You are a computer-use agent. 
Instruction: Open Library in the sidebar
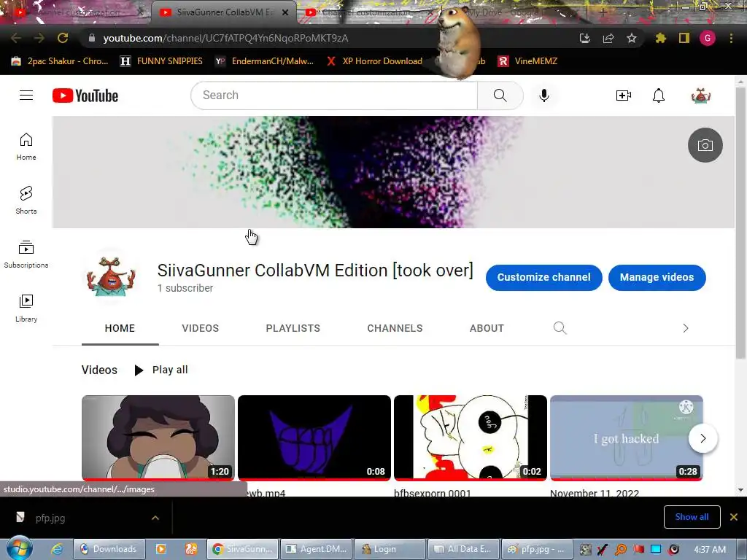(26, 308)
